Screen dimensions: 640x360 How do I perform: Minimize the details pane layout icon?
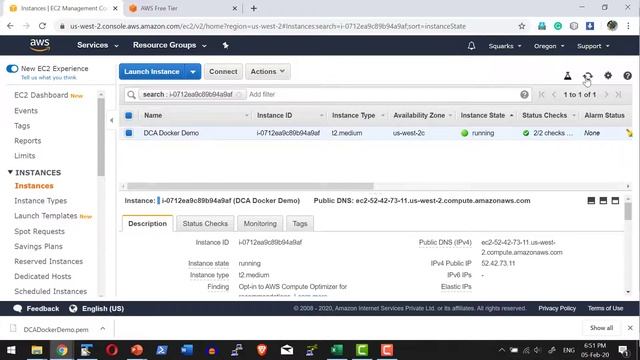click(x=591, y=201)
